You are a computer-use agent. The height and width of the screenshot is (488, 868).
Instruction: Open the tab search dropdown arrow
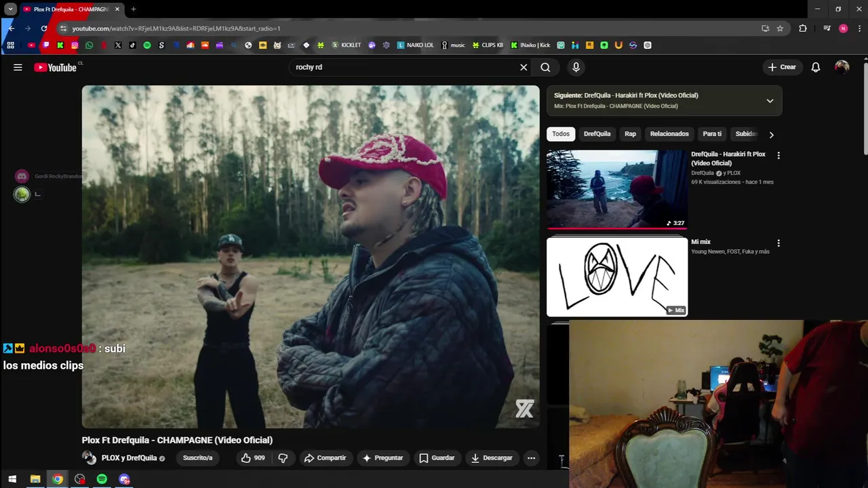click(x=10, y=9)
